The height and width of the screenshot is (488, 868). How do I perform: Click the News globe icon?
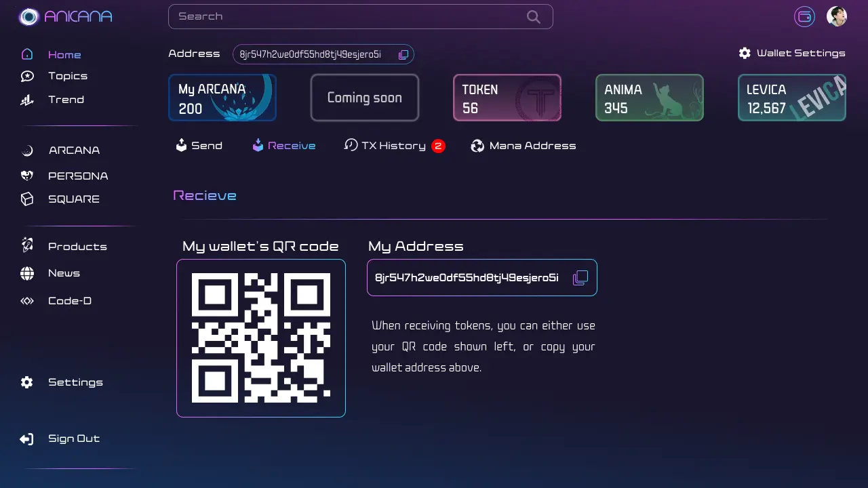(27, 273)
